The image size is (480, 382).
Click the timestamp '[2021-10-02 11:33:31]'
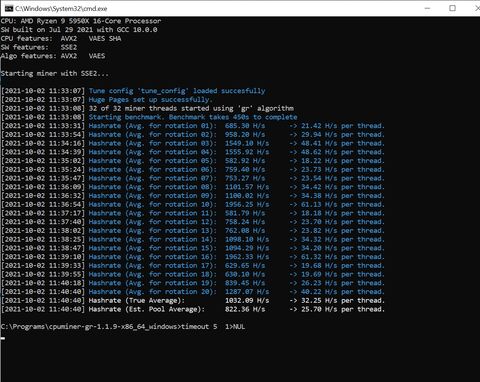(x=43, y=126)
